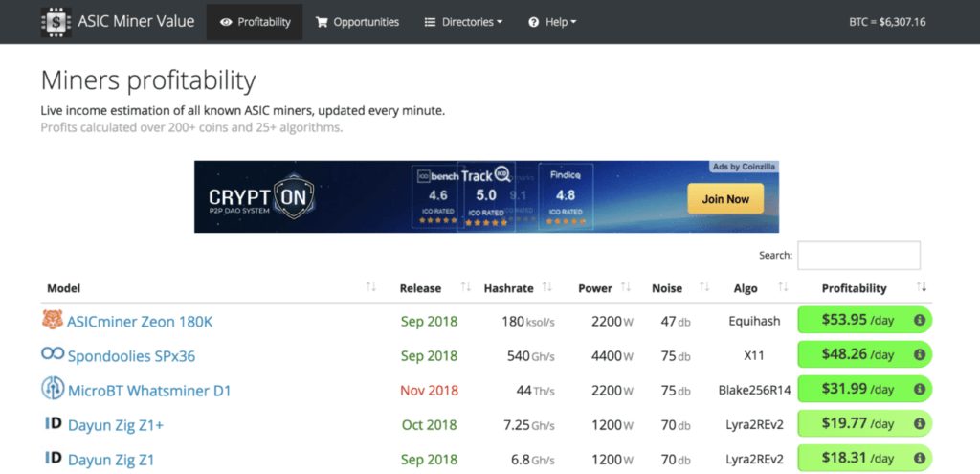
Task: Click the MicroBT circular logo icon
Action: click(x=53, y=389)
